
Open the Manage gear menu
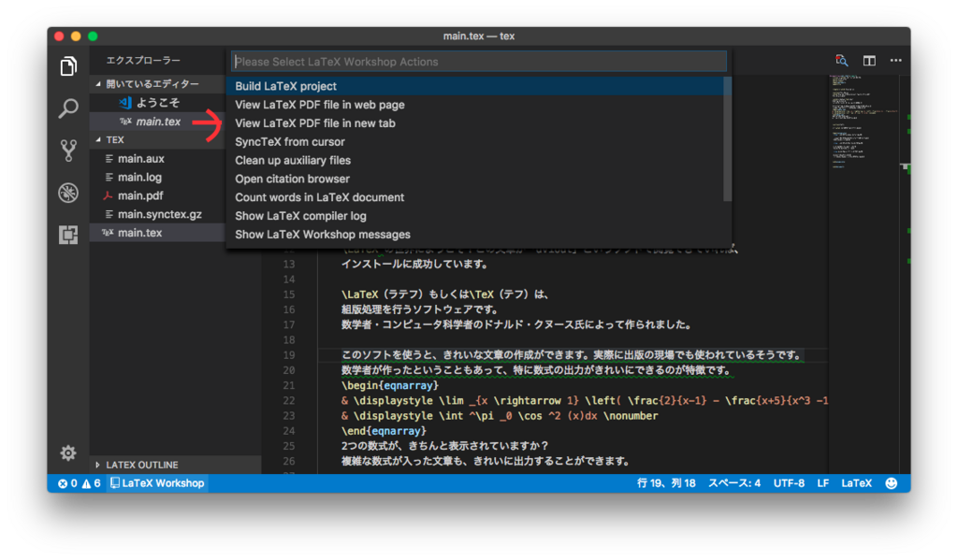[x=68, y=452]
